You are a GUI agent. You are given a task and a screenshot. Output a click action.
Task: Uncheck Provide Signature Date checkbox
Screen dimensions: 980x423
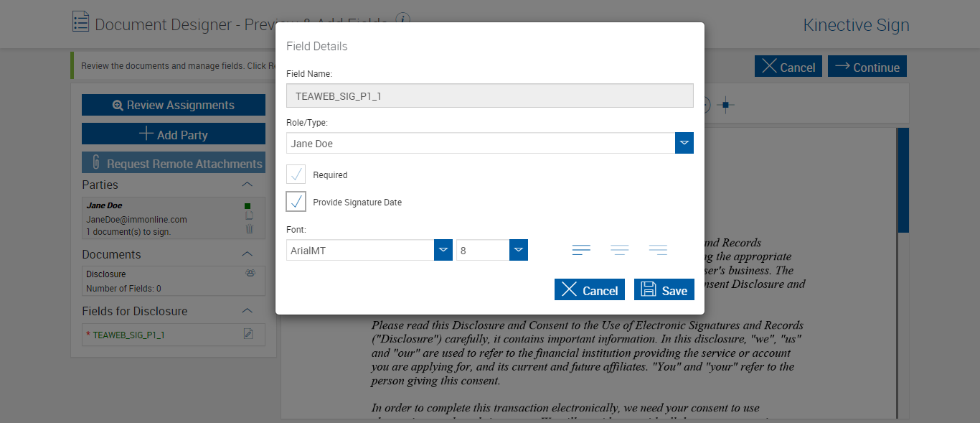pos(296,202)
